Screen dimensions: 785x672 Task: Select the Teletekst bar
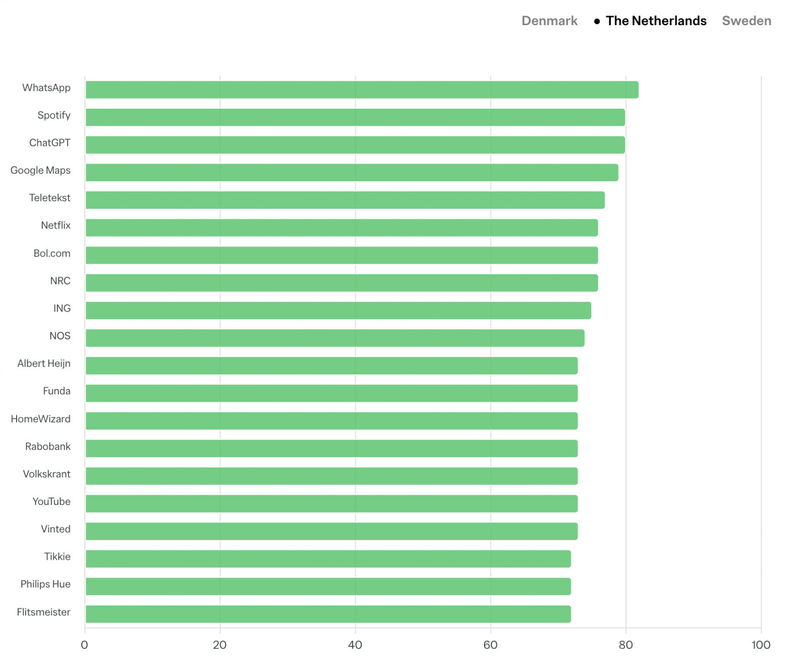(x=345, y=200)
